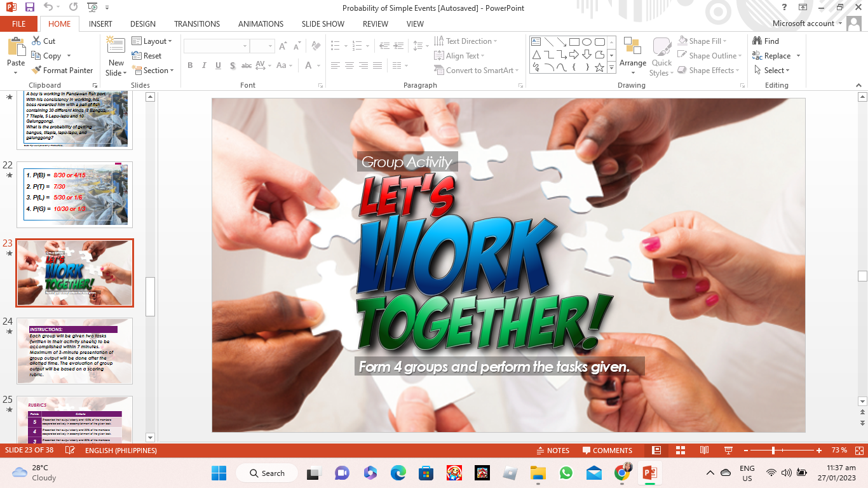This screenshot has width=868, height=488.
Task: Expand the Section dropdown
Action: click(153, 71)
